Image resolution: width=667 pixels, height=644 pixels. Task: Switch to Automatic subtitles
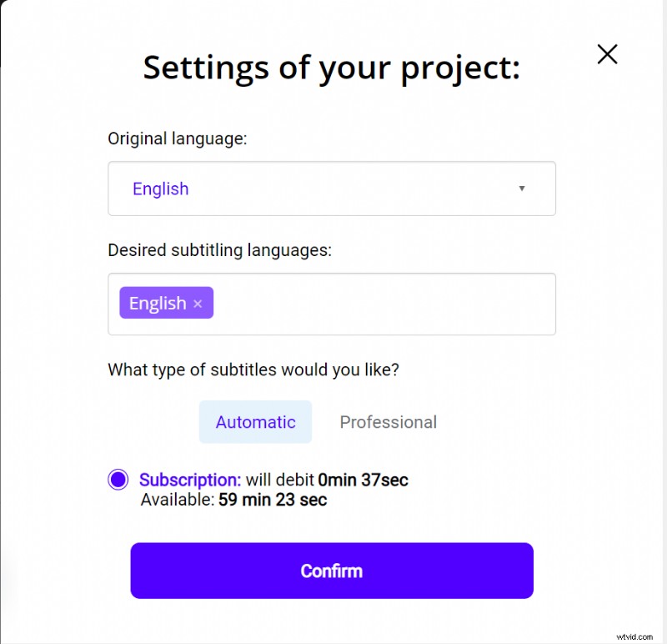(x=255, y=422)
